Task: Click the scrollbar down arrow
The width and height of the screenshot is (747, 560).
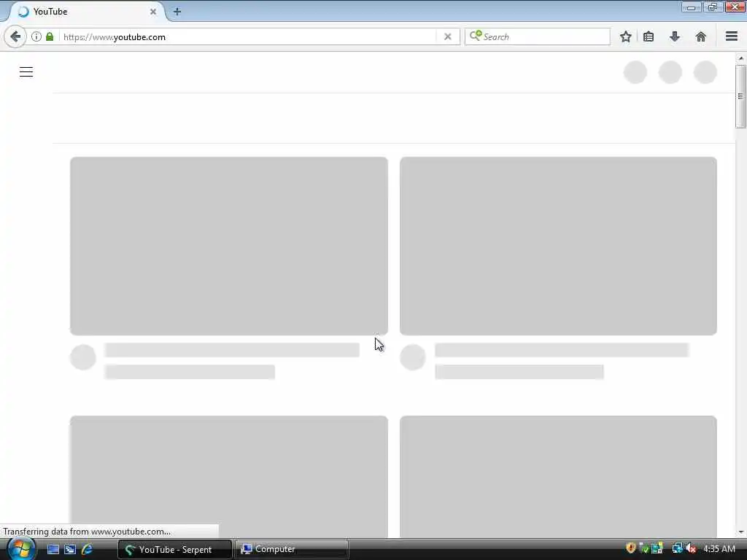Action: (740, 532)
